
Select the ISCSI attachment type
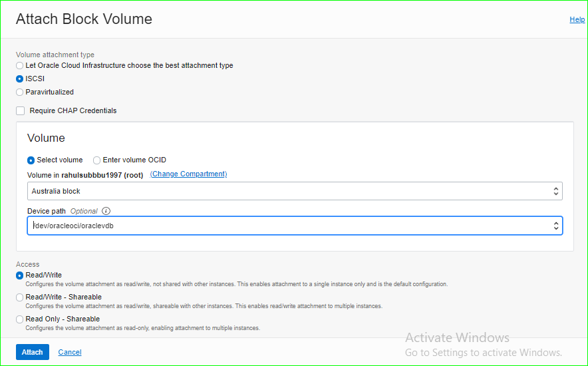click(x=20, y=79)
